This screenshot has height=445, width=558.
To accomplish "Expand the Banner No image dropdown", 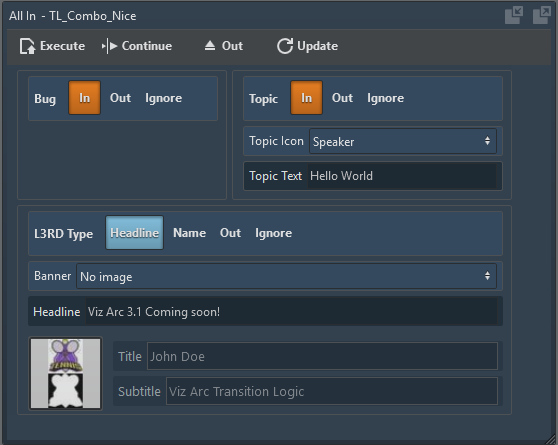I will 286,276.
